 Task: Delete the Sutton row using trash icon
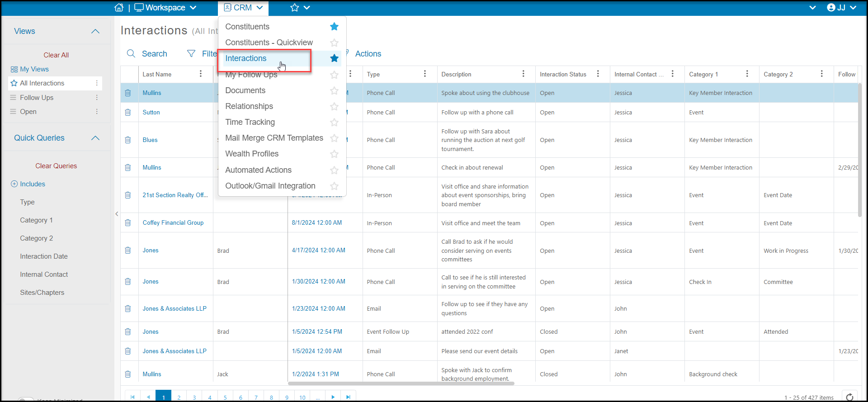pyautogui.click(x=128, y=112)
